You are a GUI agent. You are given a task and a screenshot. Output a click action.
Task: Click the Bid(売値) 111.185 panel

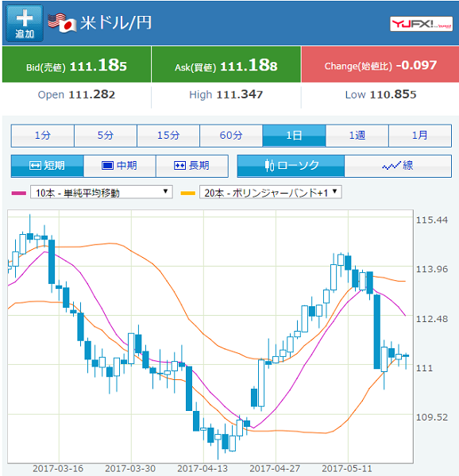76,64
